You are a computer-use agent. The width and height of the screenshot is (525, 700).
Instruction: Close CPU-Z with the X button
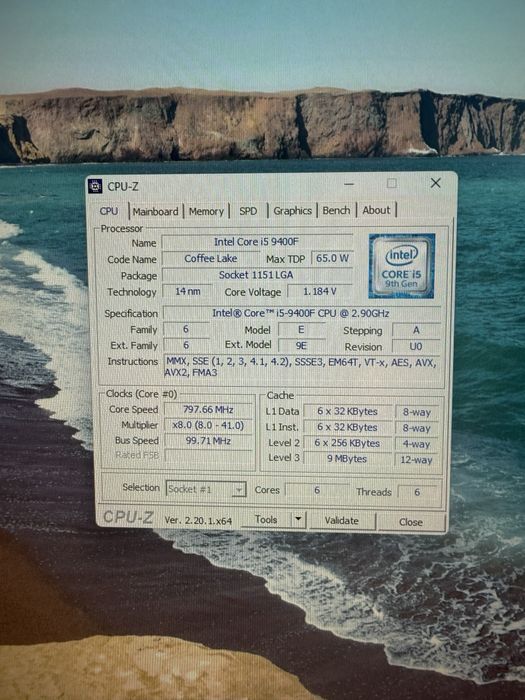click(436, 183)
